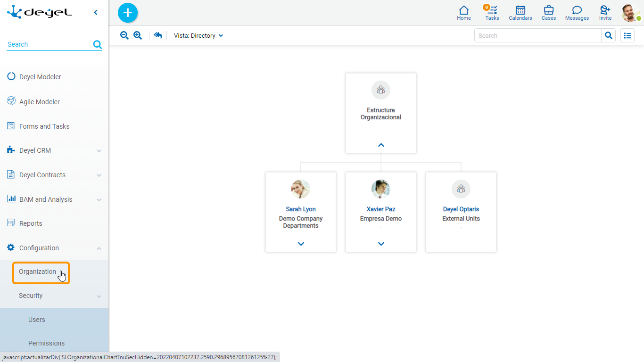Viewport: 644px width, 362px height.
Task: Expand Sarah Lyon's subordinates
Action: tap(300, 244)
